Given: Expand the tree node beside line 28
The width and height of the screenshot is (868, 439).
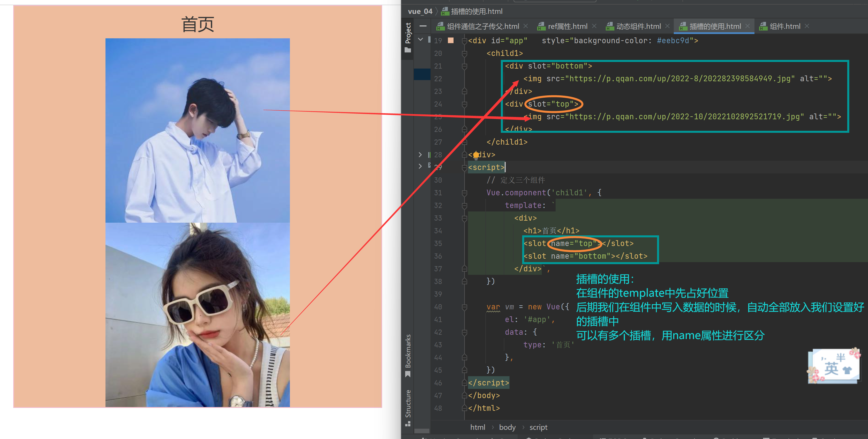Looking at the screenshot, I should click(x=420, y=155).
